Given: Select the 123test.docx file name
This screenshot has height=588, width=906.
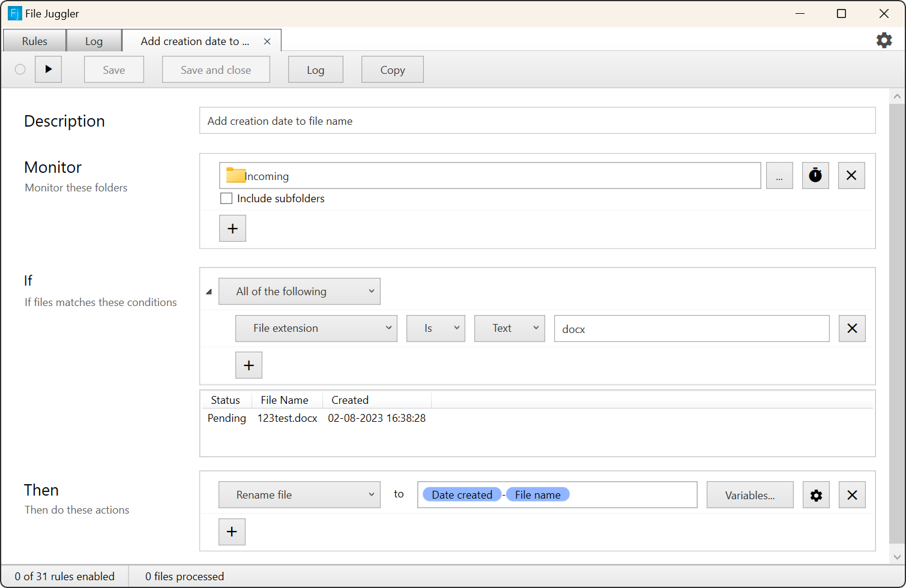Looking at the screenshot, I should point(288,418).
